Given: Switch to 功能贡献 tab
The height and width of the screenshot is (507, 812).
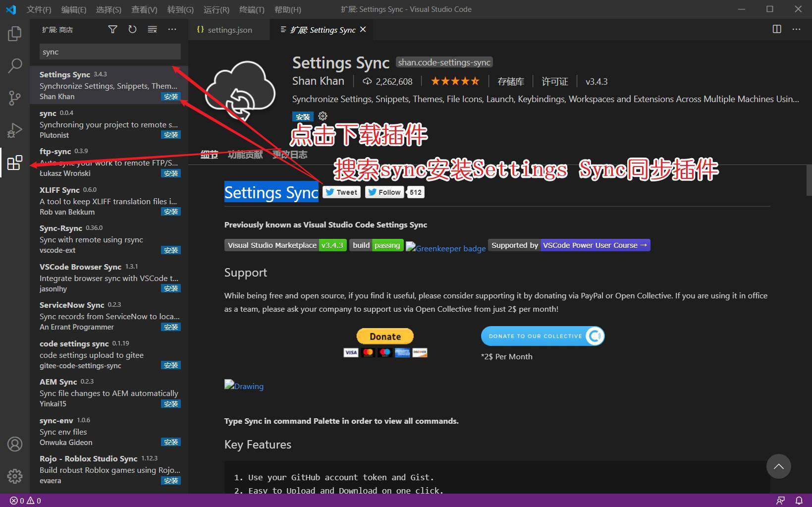Looking at the screenshot, I should [x=245, y=155].
